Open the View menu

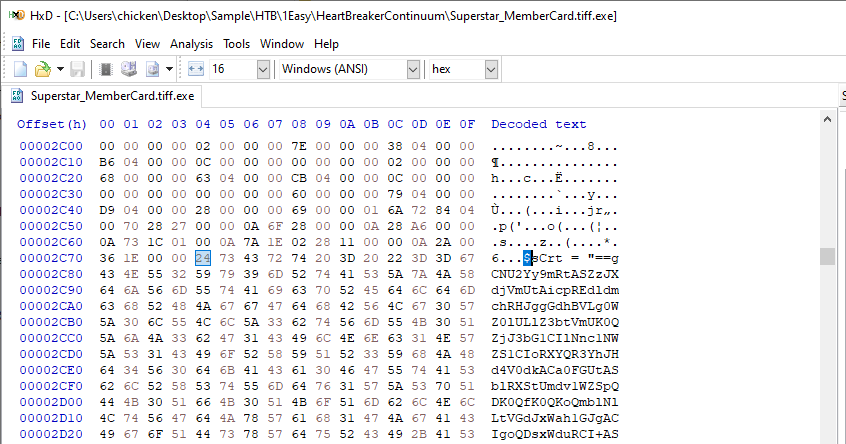click(x=147, y=44)
